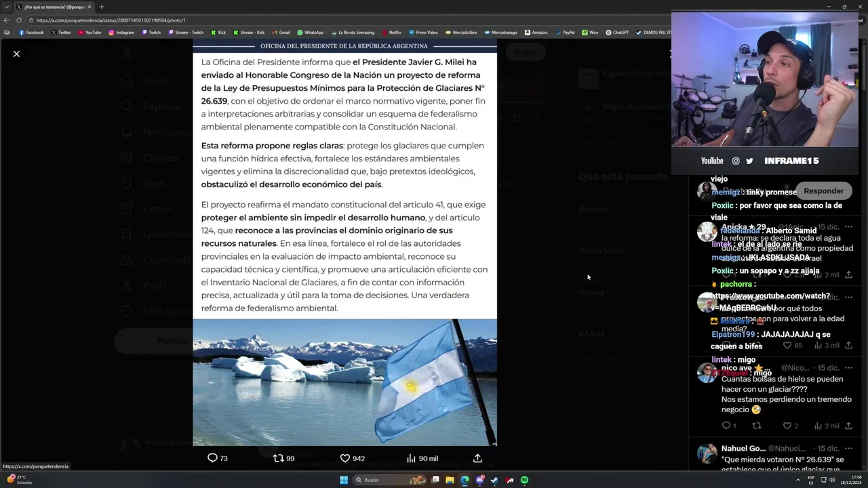Open the Twitch bookmark
Viewport: 868px width, 488px height.
pyautogui.click(x=151, y=33)
